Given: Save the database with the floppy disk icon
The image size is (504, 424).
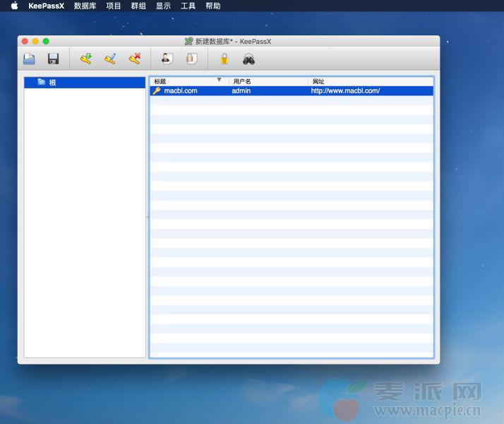Looking at the screenshot, I should (x=53, y=59).
